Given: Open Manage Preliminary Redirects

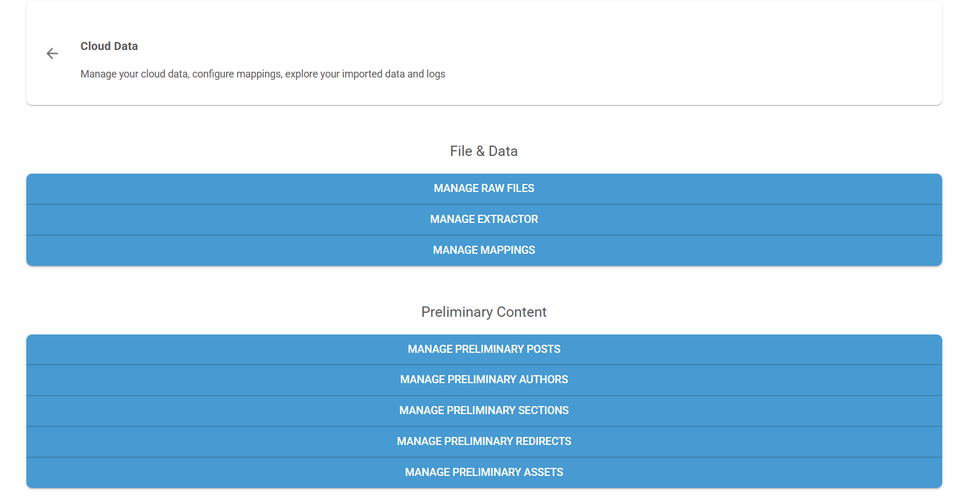Looking at the screenshot, I should [484, 441].
